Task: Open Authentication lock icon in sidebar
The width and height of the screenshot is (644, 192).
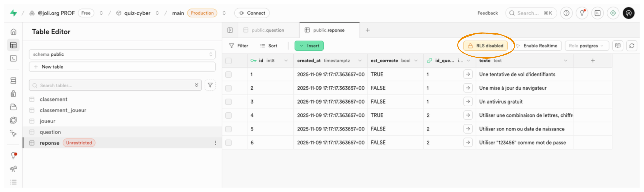Action: [x=13, y=94]
